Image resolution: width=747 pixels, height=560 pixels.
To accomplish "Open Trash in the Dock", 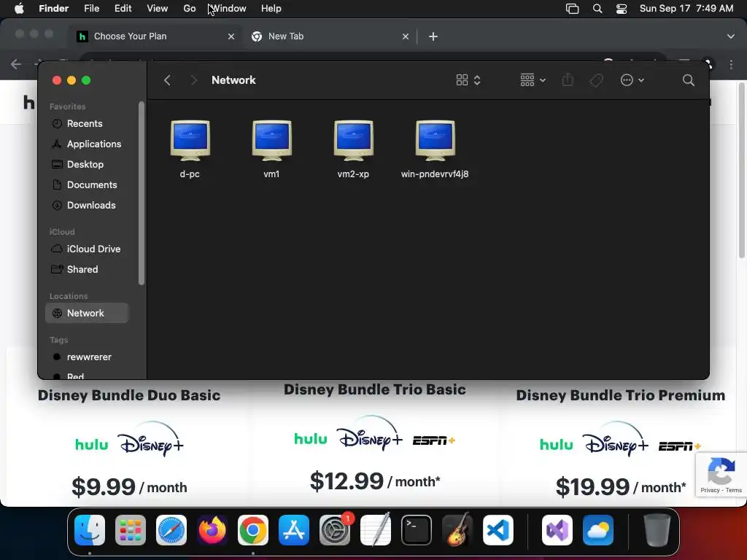I will point(657,530).
